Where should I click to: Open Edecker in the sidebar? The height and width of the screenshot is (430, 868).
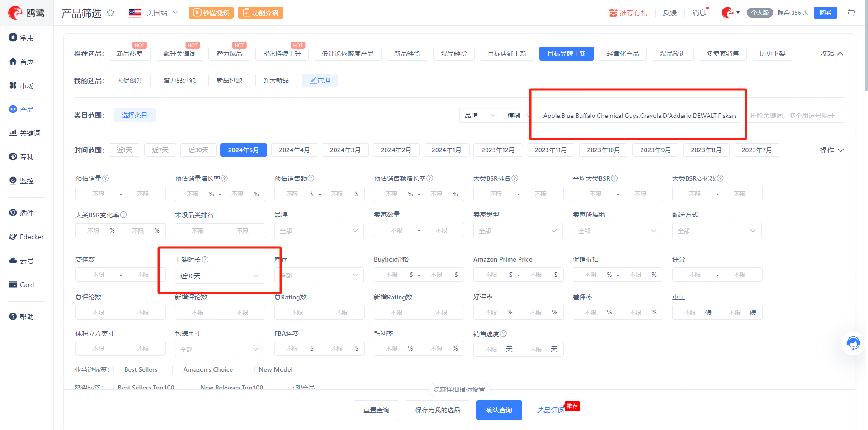(x=27, y=237)
